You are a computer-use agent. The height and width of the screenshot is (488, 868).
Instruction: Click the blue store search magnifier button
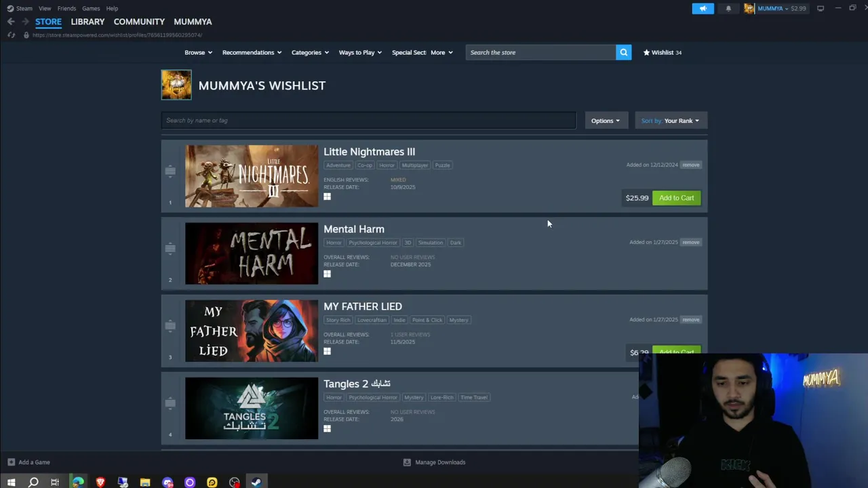coord(623,52)
